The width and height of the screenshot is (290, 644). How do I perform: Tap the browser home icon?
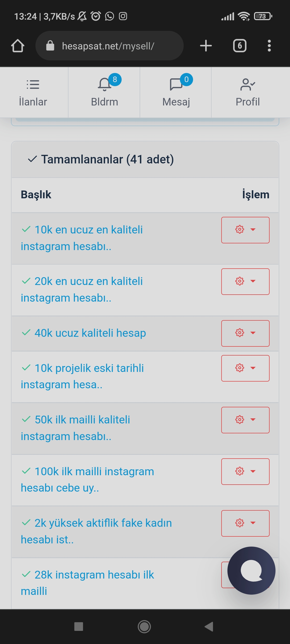[x=18, y=46]
